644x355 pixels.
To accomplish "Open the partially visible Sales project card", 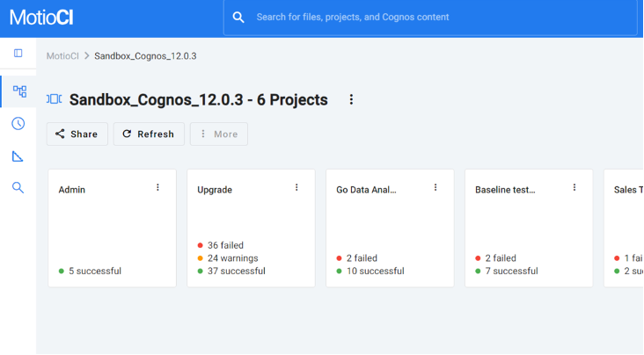I will pyautogui.click(x=624, y=228).
